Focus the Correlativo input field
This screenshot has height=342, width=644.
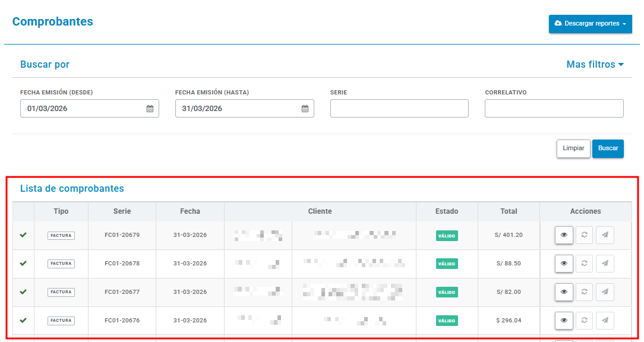coord(554,109)
